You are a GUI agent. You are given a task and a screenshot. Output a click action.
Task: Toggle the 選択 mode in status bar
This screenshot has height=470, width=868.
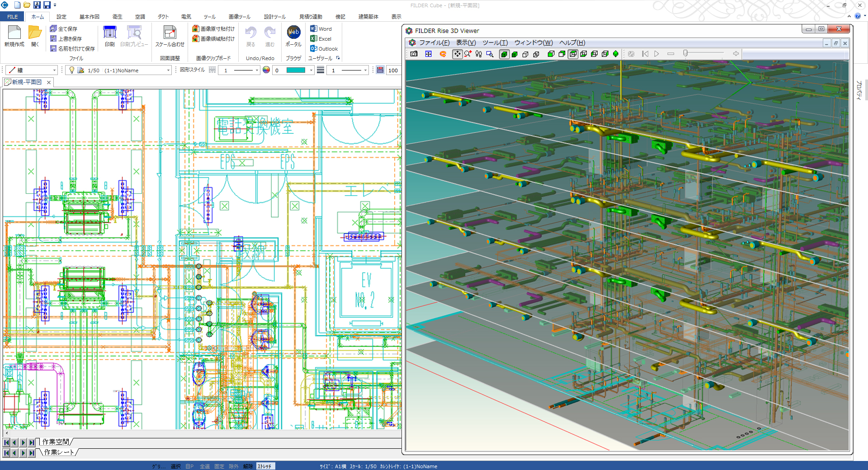pos(175,466)
